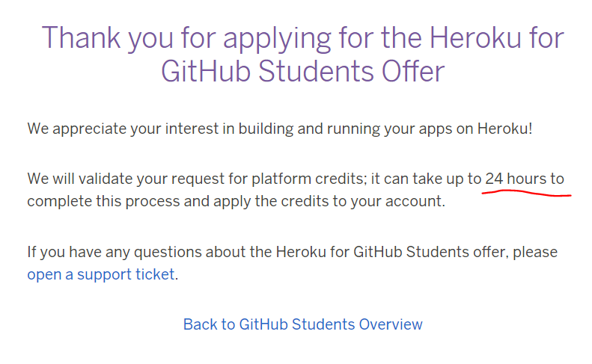Open the 'open a support ticket' link
This screenshot has height=364, width=592.
(101, 274)
